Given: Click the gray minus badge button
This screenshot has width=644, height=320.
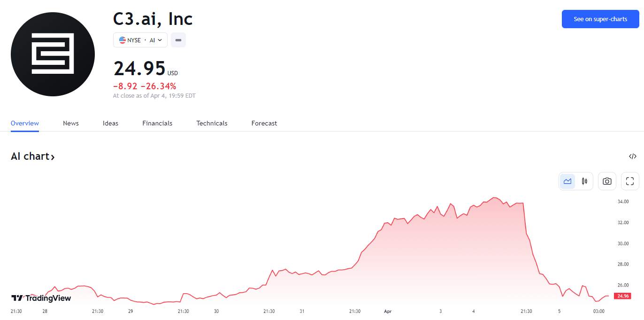Looking at the screenshot, I should coord(178,40).
